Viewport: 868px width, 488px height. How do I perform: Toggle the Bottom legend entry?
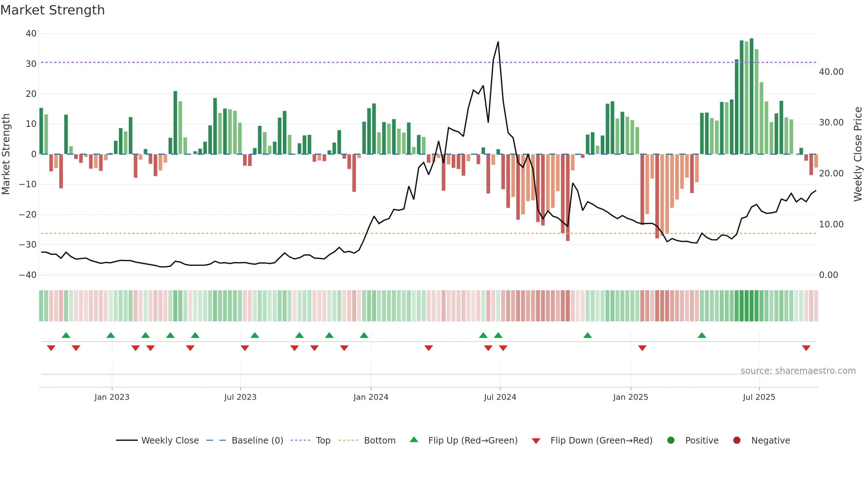click(367, 440)
